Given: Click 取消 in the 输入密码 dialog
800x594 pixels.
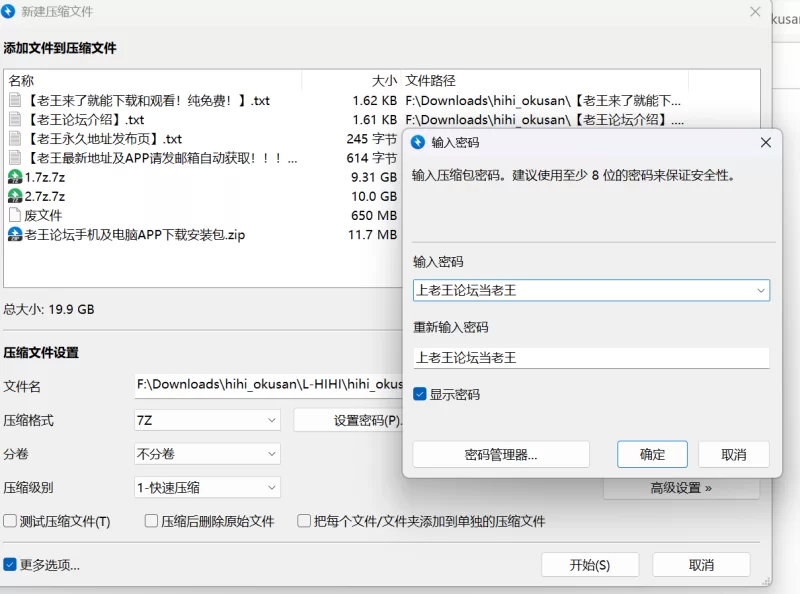Looking at the screenshot, I should (x=734, y=454).
